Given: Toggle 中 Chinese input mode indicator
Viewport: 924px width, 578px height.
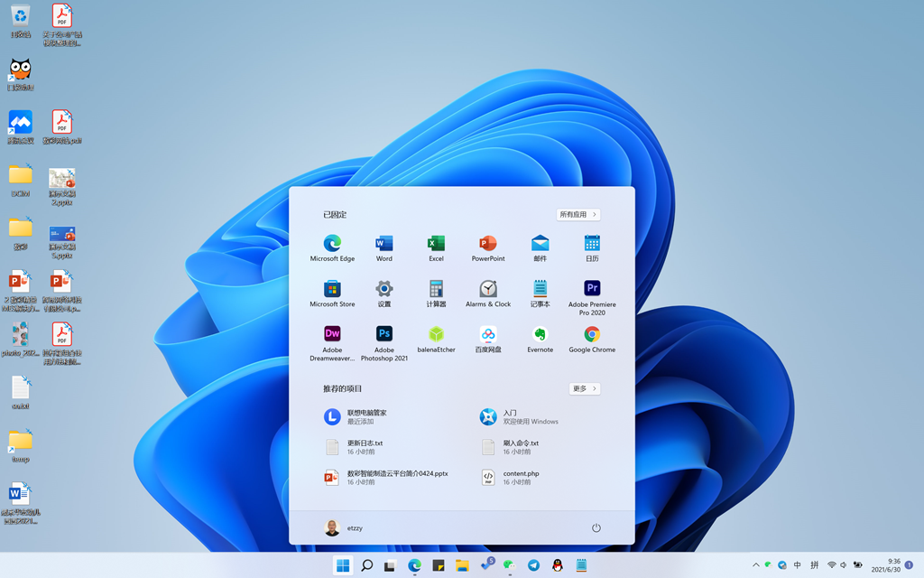Looking at the screenshot, I should tap(798, 565).
